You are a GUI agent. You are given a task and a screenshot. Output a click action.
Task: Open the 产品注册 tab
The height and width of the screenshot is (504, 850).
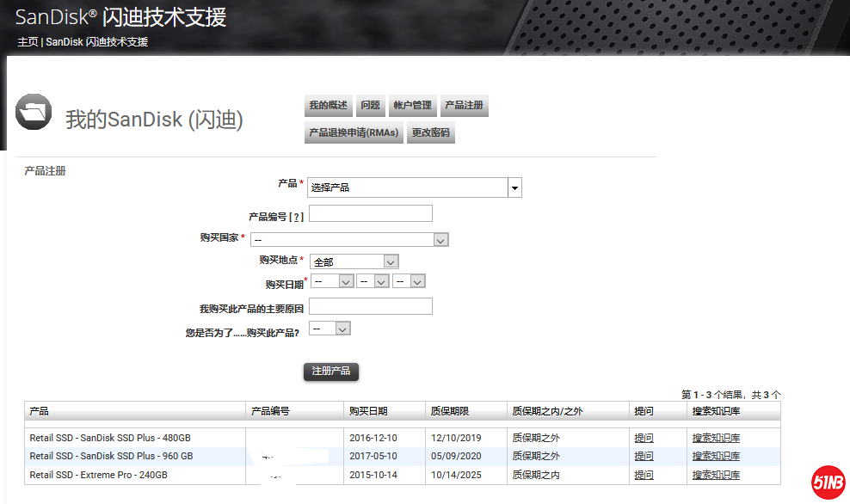click(464, 105)
